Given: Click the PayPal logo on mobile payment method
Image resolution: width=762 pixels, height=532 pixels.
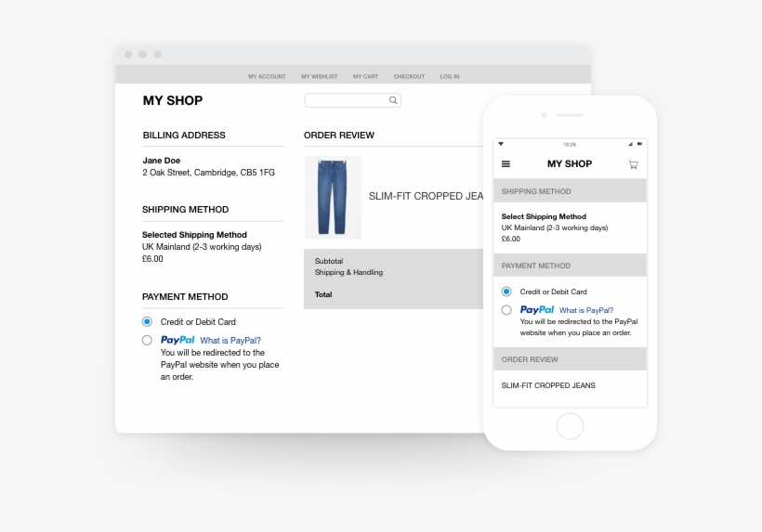Looking at the screenshot, I should [537, 310].
